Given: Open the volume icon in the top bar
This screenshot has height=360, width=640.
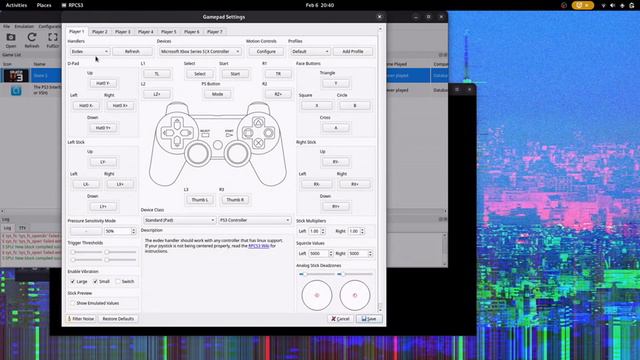Looking at the screenshot, I should [613, 5].
